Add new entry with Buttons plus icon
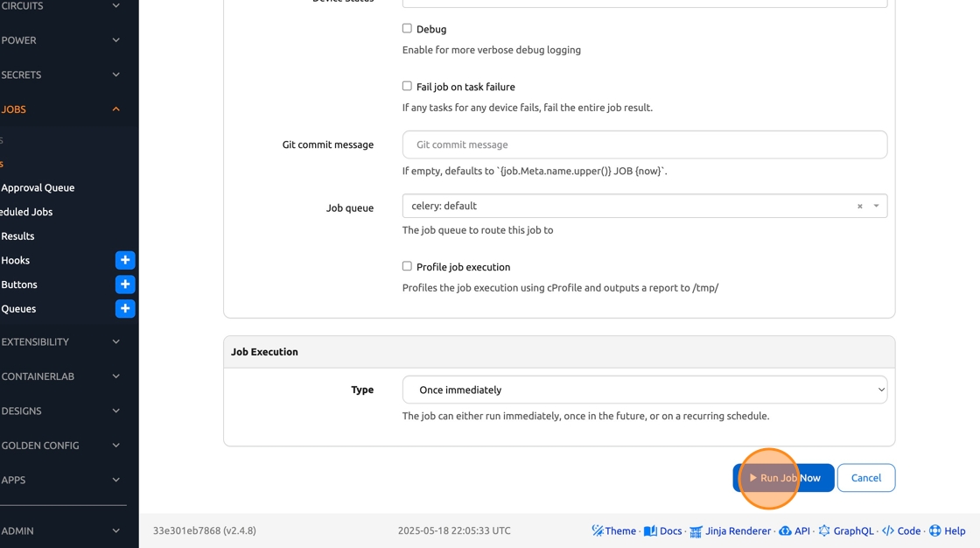 coord(125,285)
